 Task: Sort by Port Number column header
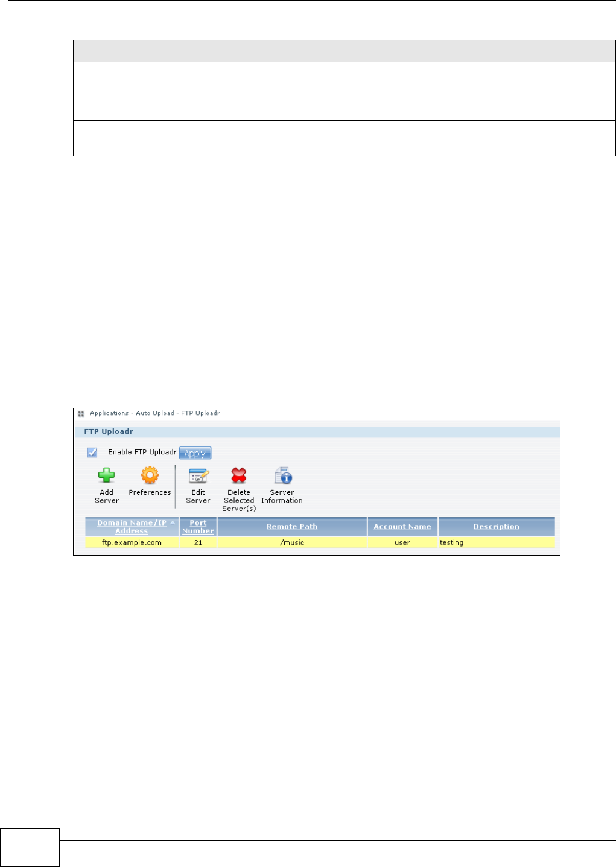point(198,527)
